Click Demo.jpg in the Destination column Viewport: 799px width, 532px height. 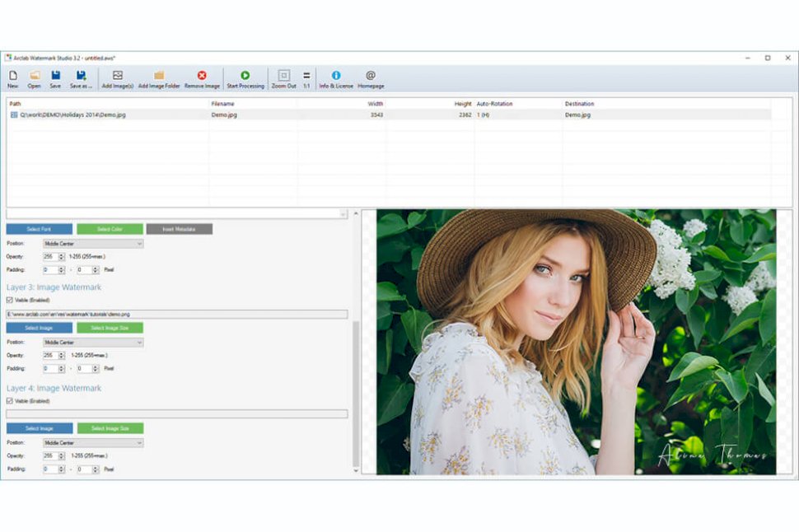[578, 115]
